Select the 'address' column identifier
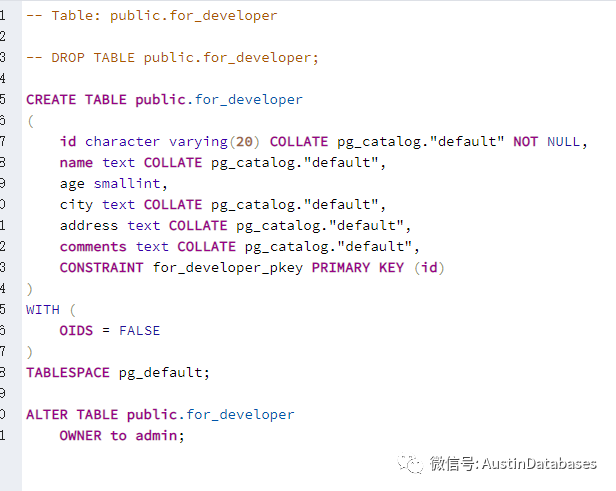 click(89, 225)
